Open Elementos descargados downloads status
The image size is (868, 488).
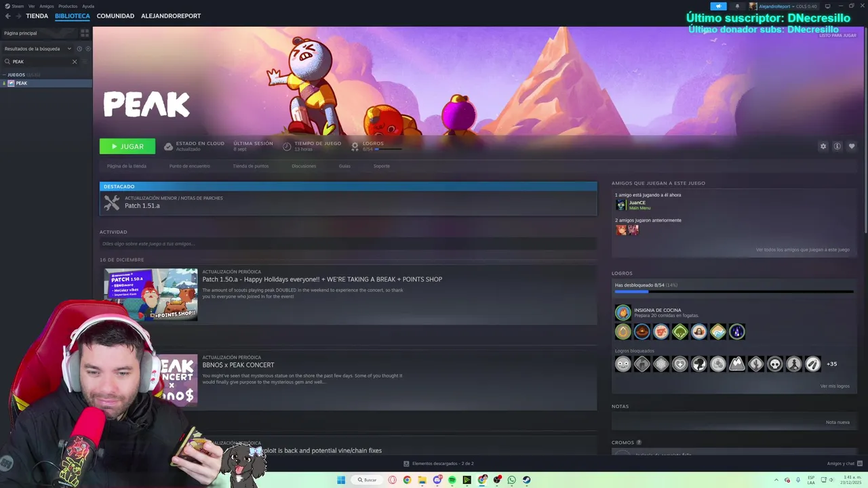tap(439, 464)
